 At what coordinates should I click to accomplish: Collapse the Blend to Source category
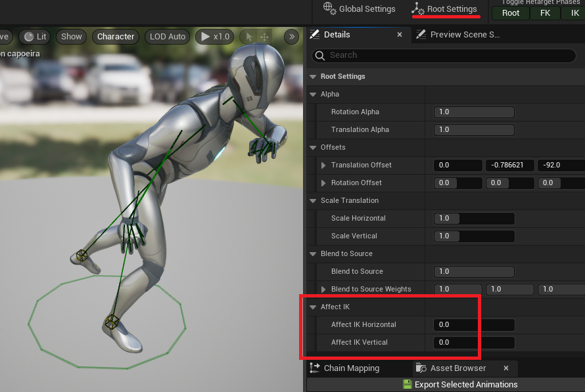click(313, 254)
